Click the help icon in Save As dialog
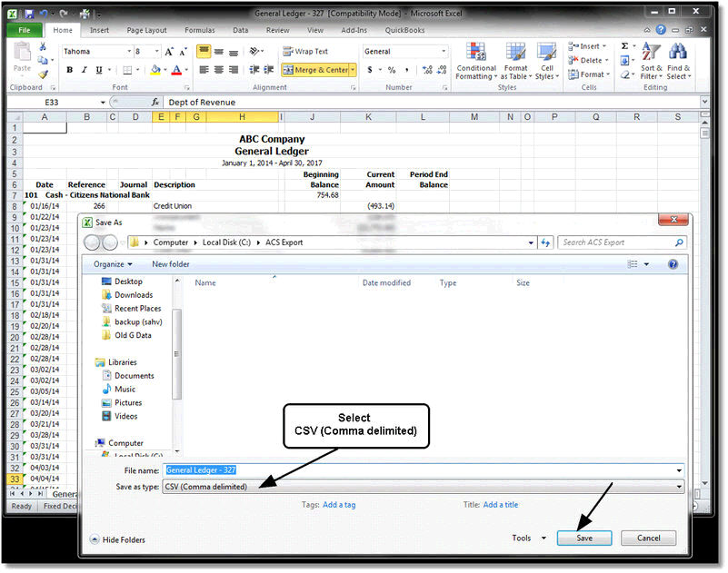728x573 pixels. (x=673, y=264)
